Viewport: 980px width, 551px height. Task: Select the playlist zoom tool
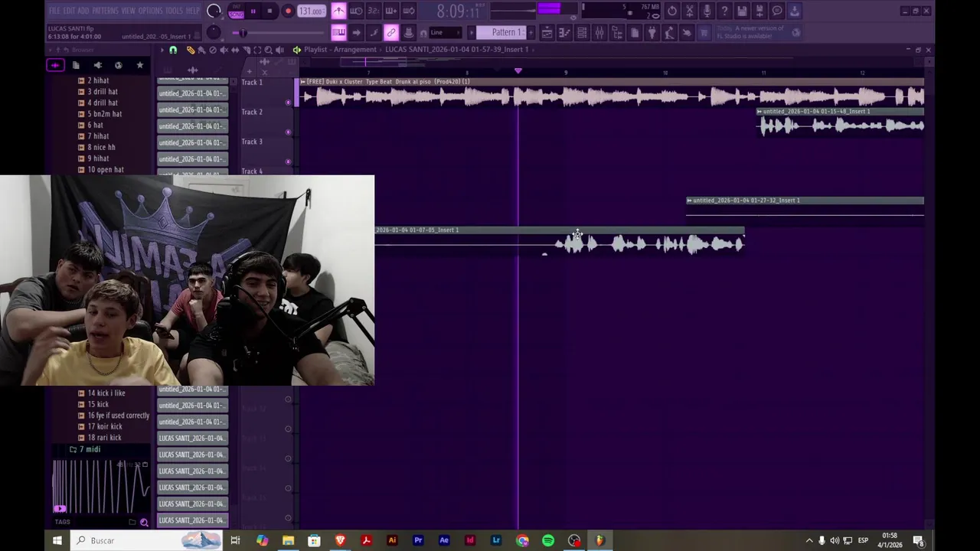click(x=268, y=50)
